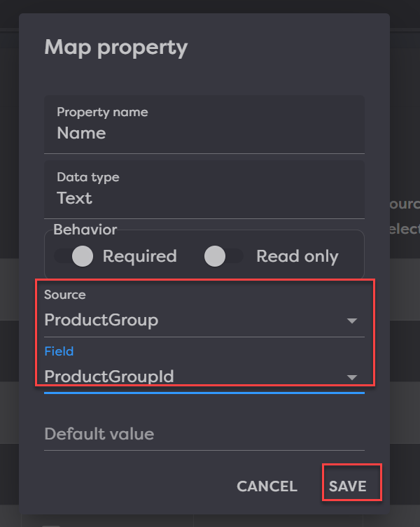Image resolution: width=420 pixels, height=527 pixels.
Task: Click the Behavior group label
Action: (85, 230)
